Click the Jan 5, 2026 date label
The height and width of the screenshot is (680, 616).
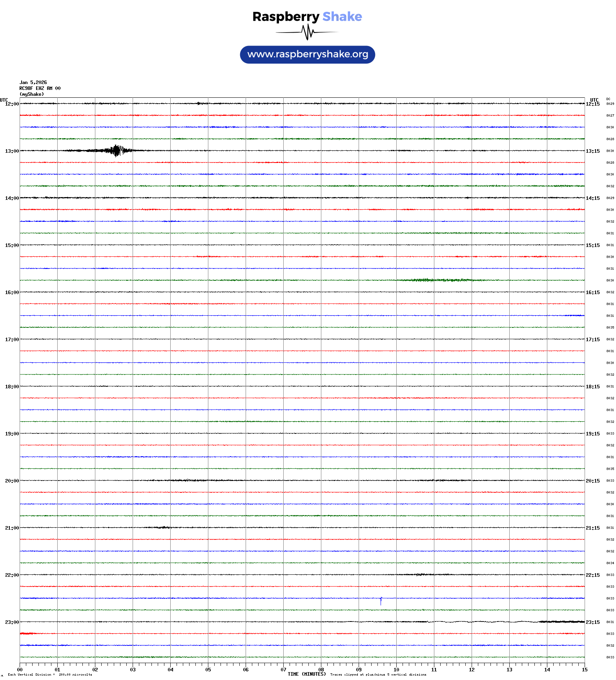(x=33, y=82)
